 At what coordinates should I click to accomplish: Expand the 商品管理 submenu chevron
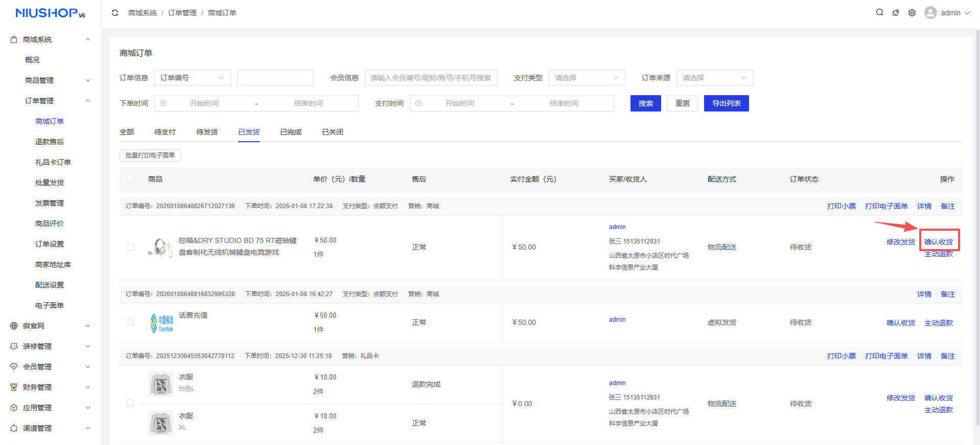click(88, 80)
